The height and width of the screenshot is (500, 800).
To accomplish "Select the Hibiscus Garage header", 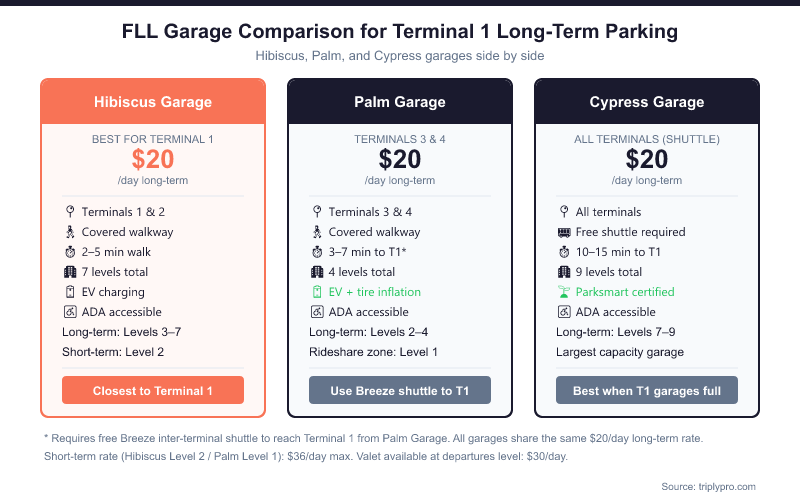I will (x=153, y=102).
